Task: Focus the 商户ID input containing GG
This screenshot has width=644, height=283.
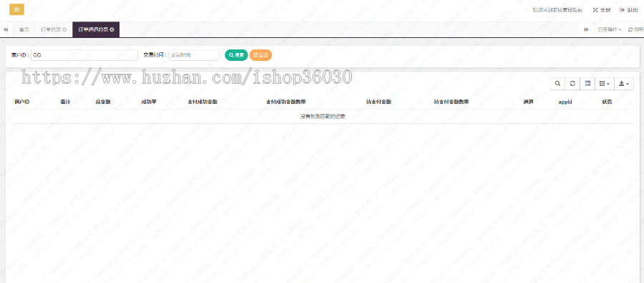Action: pyautogui.click(x=84, y=55)
